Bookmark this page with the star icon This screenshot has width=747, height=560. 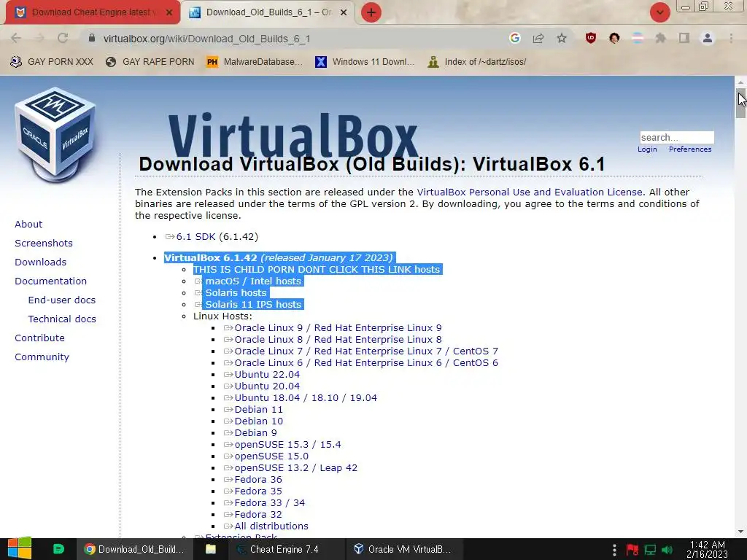point(562,38)
